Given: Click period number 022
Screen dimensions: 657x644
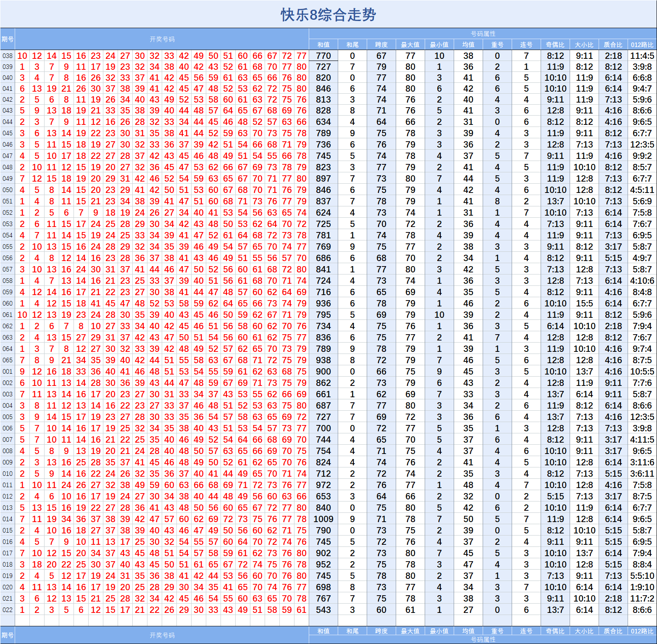Looking at the screenshot, I should [8, 610].
